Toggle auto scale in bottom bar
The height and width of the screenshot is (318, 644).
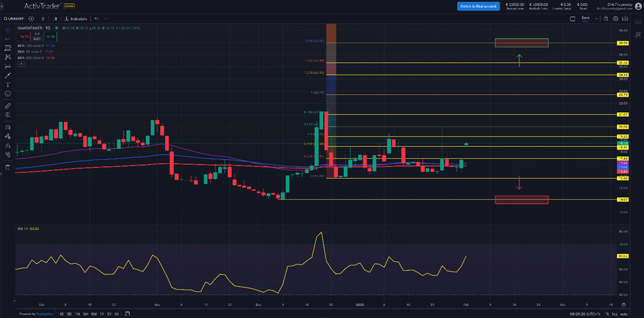pyautogui.click(x=624, y=314)
